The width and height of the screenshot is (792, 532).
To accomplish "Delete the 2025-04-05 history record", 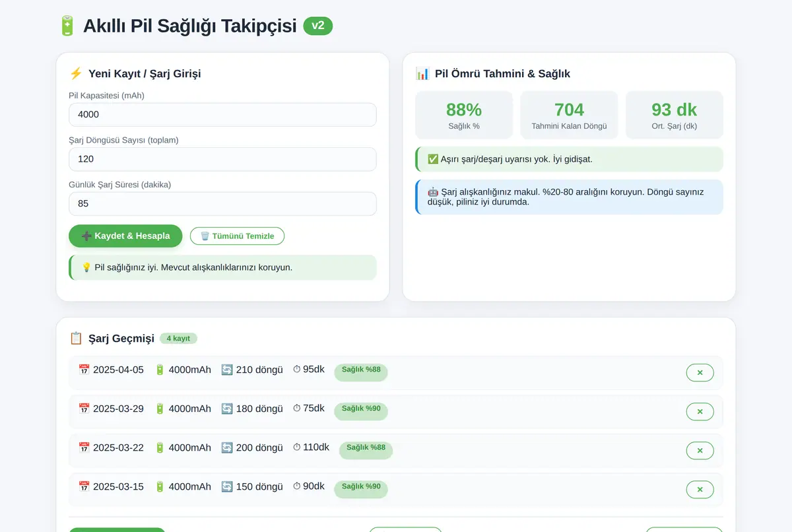I will [x=700, y=372].
